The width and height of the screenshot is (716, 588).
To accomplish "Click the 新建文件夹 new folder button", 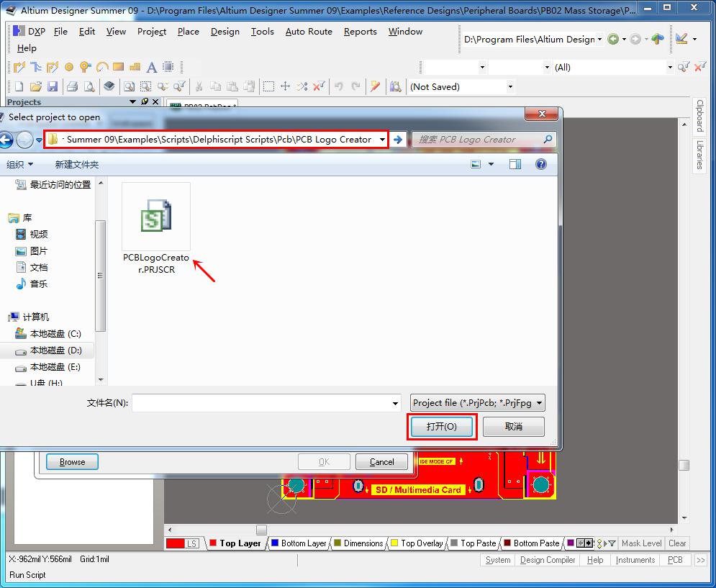I will coord(77,165).
